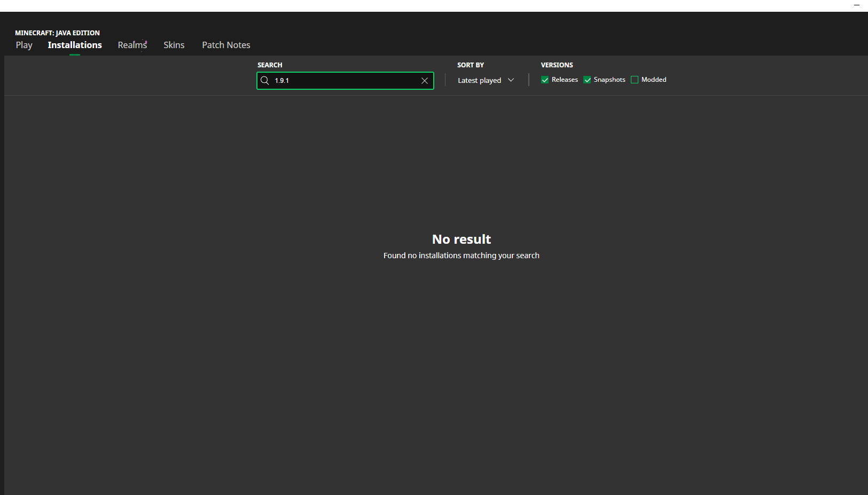
Task: Toggle the Releases checkbox
Action: [545, 80]
